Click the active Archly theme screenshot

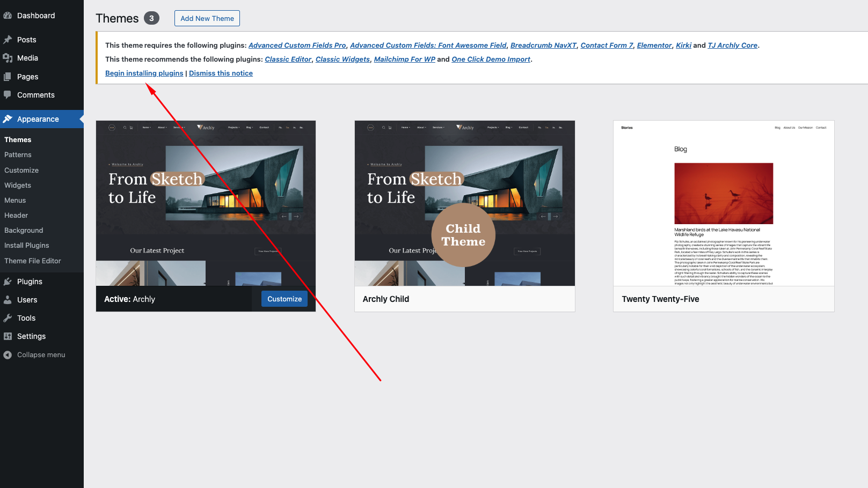[206, 203]
